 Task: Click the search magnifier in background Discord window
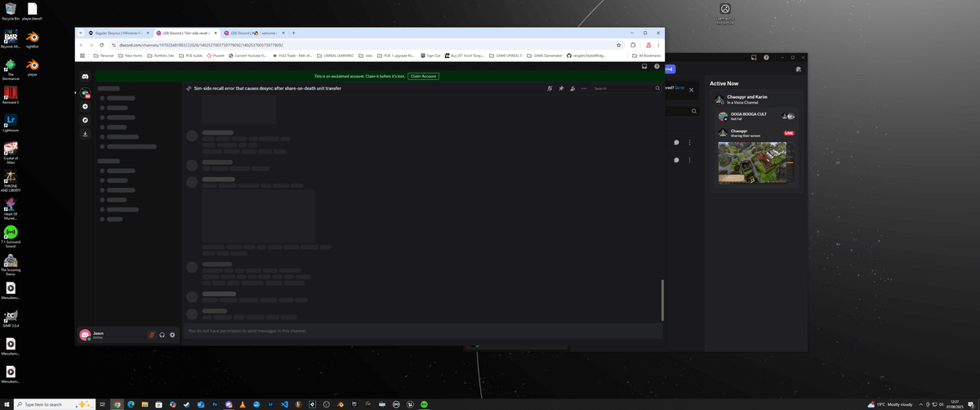coord(694,111)
